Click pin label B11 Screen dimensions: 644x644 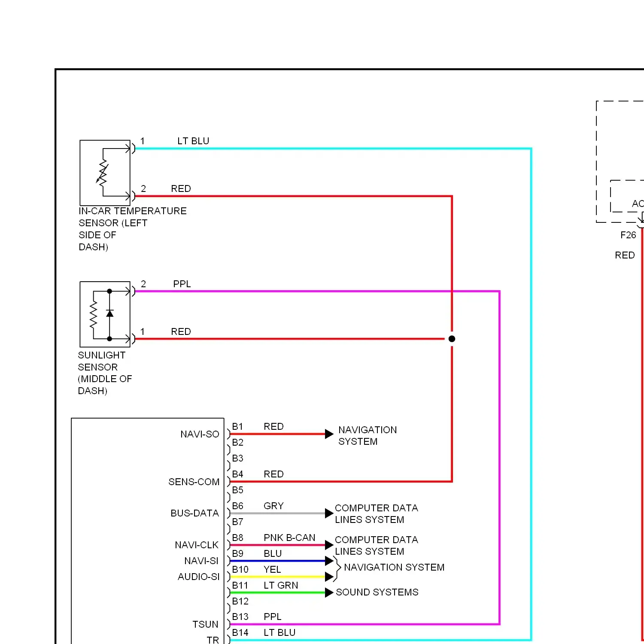240,585
